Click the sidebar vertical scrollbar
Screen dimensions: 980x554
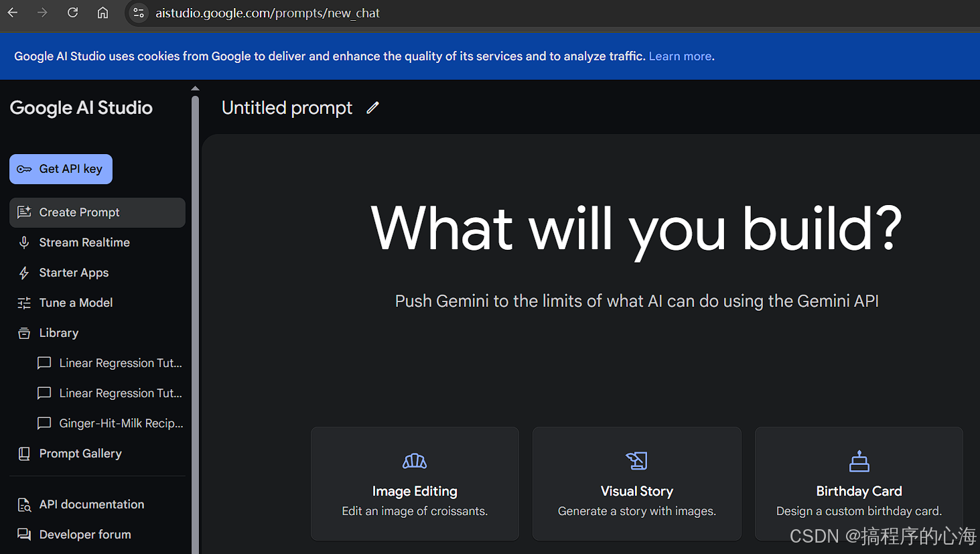195,324
